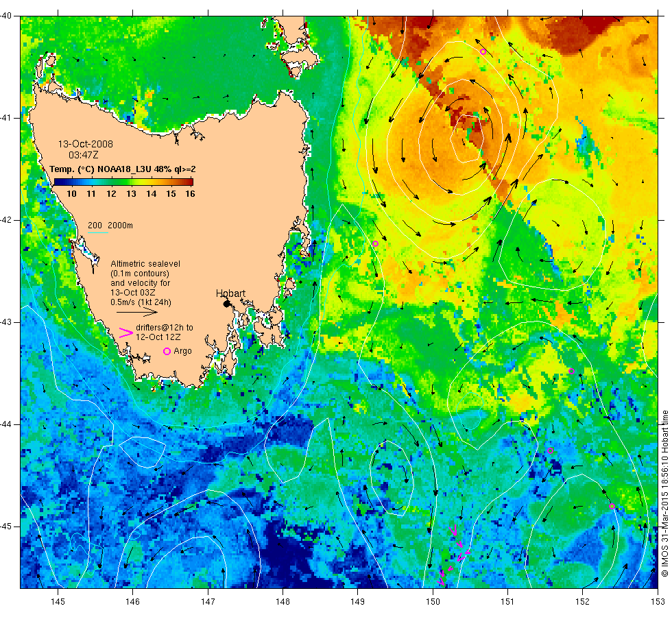
Task: Click the IMOS copyright timestamp text
Action: click(664, 493)
